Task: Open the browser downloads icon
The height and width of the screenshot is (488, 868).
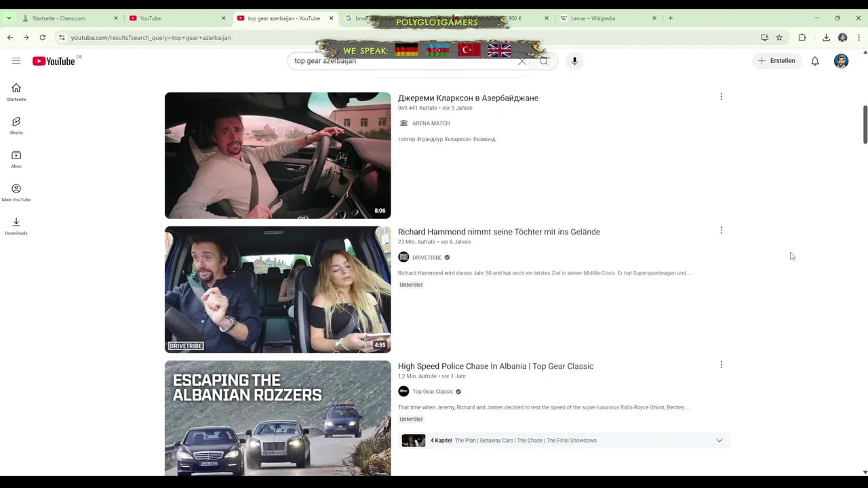Action: tap(826, 37)
